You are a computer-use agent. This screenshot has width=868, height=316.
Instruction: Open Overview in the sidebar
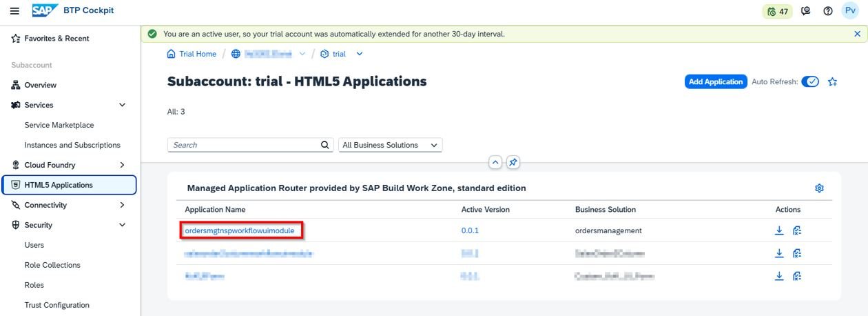pyautogui.click(x=40, y=85)
